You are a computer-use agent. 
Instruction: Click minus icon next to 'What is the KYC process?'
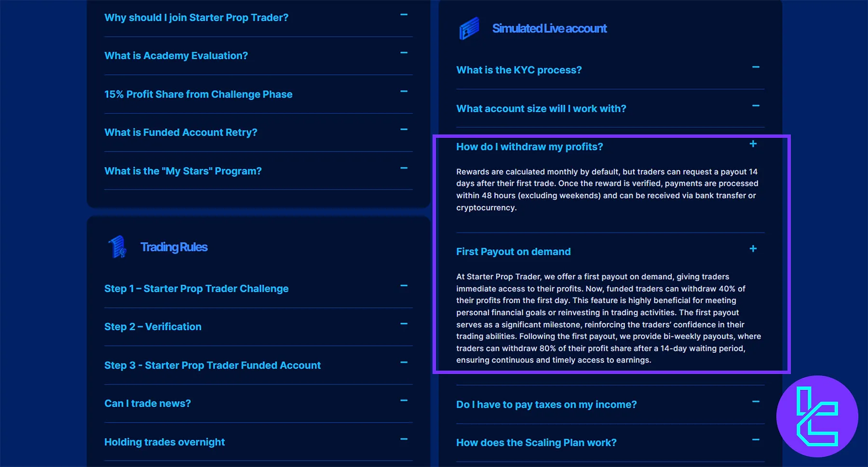click(755, 67)
